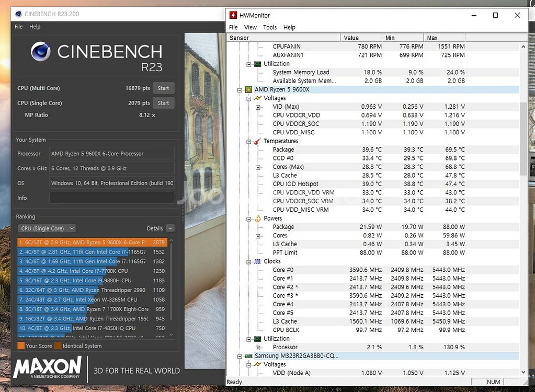Collapse the Temperatures tree group
This screenshot has height=392, width=535.
249,142
